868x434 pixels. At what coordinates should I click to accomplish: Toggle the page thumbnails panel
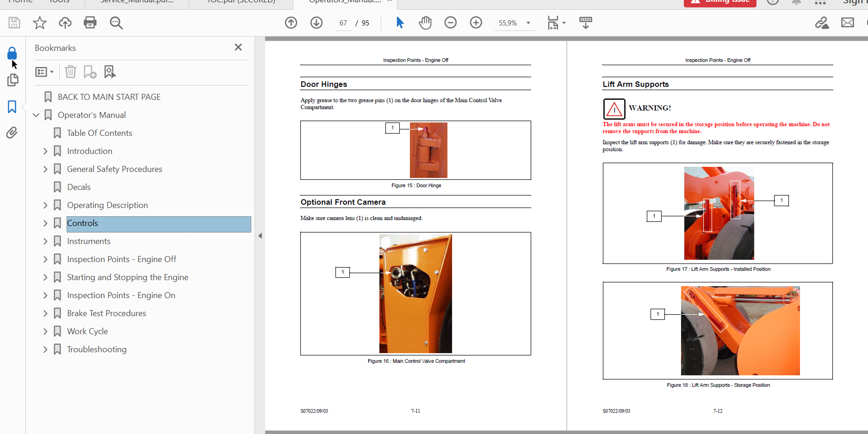(12, 80)
